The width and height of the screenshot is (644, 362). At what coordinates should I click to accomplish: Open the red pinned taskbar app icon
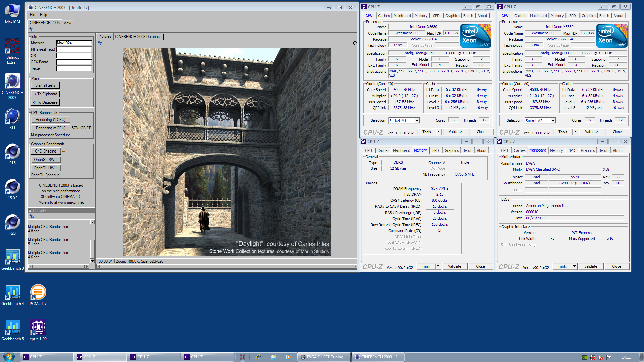tap(243, 357)
